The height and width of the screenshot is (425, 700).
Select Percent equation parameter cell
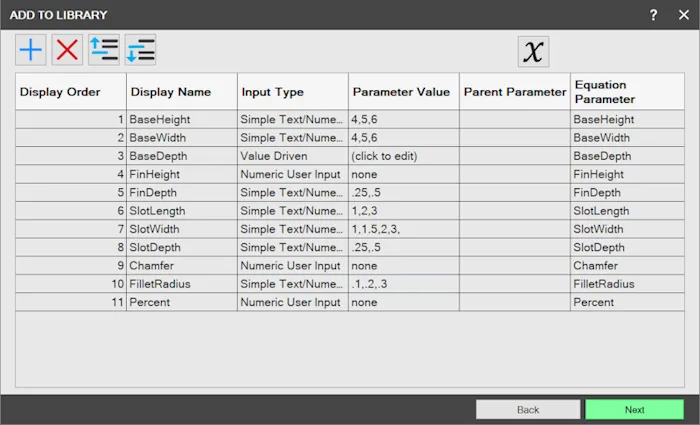pyautogui.click(x=627, y=303)
